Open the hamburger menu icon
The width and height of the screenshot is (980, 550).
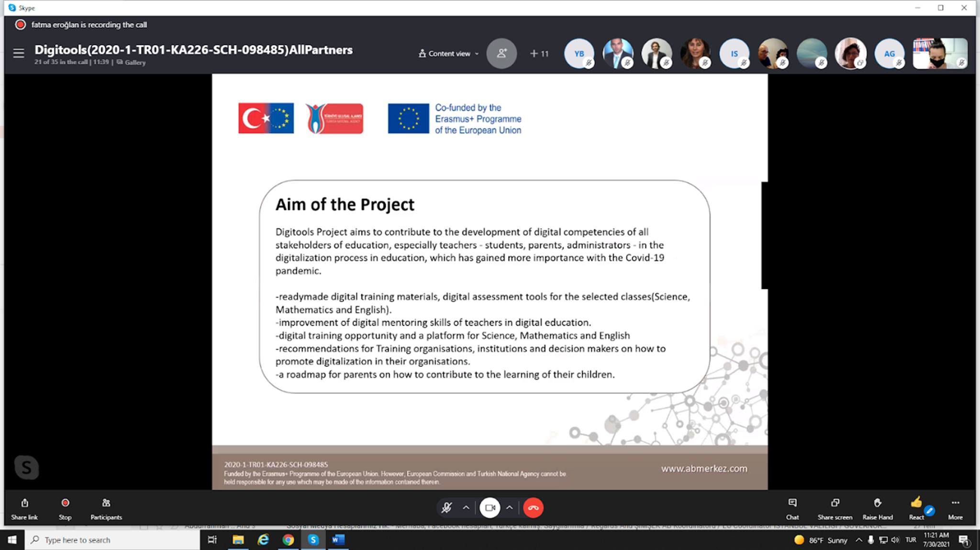click(19, 53)
